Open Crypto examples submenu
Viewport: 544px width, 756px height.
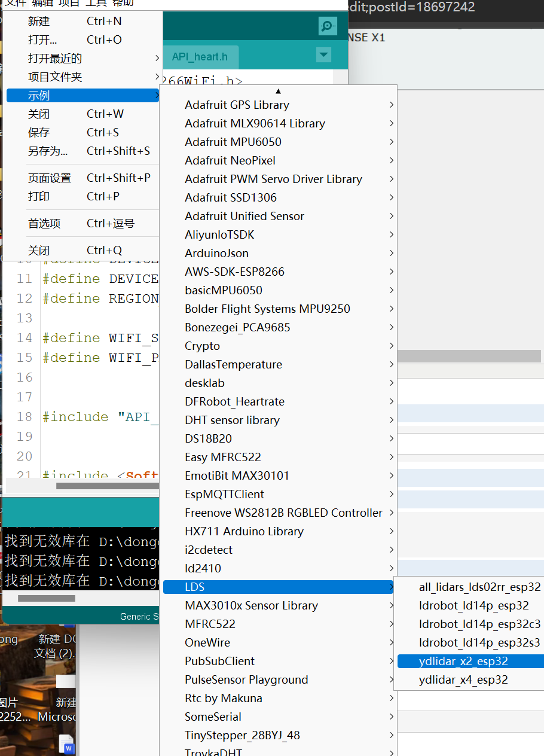tap(278, 346)
